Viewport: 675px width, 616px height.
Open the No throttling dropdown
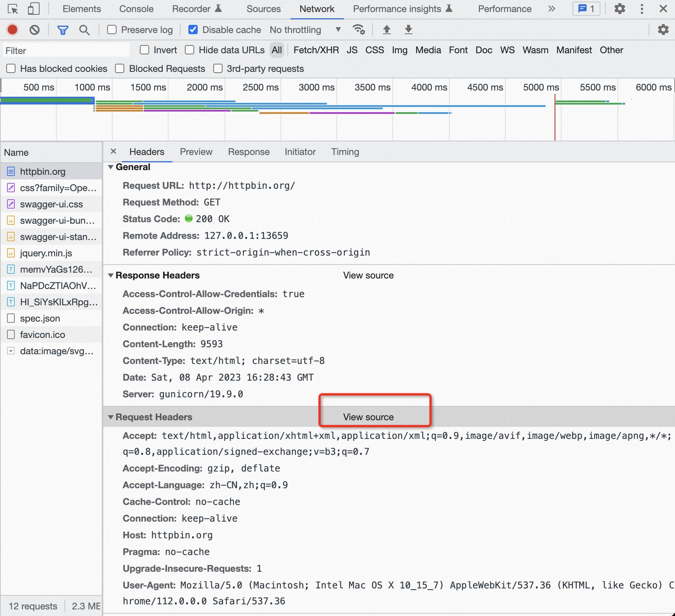tap(305, 30)
